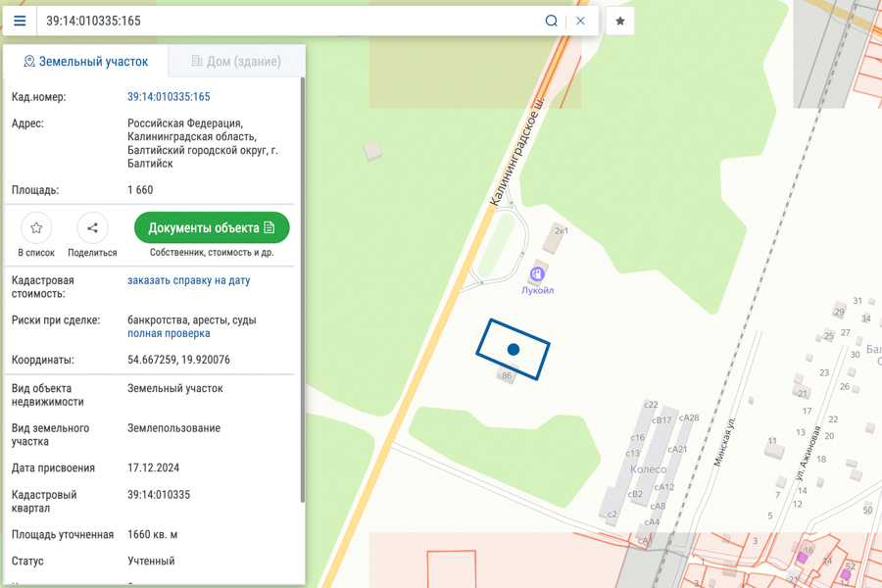This screenshot has height=588, width=882.
Task: Click building 2к1 on the map
Action: pyautogui.click(x=556, y=237)
